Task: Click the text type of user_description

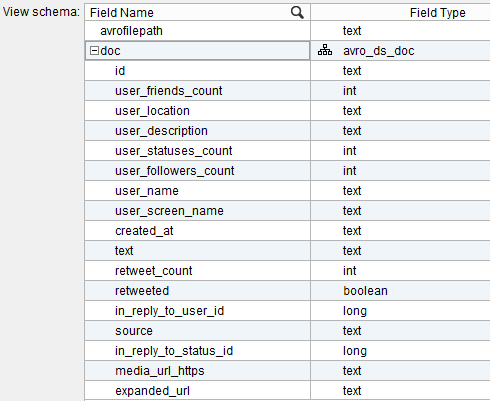Action: (x=352, y=131)
